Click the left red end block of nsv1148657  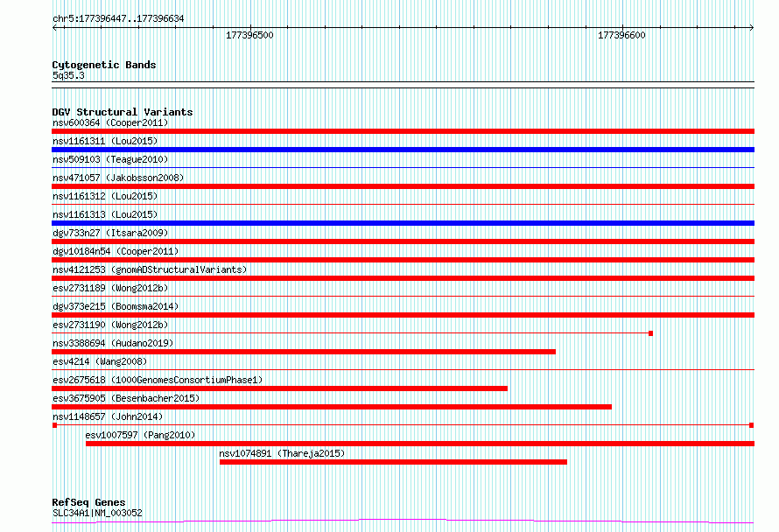coord(54,425)
